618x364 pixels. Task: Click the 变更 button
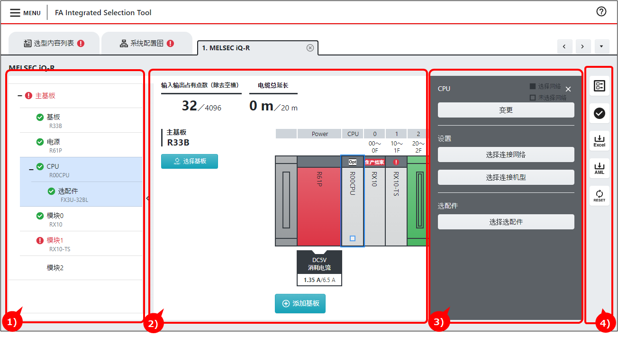click(x=506, y=110)
